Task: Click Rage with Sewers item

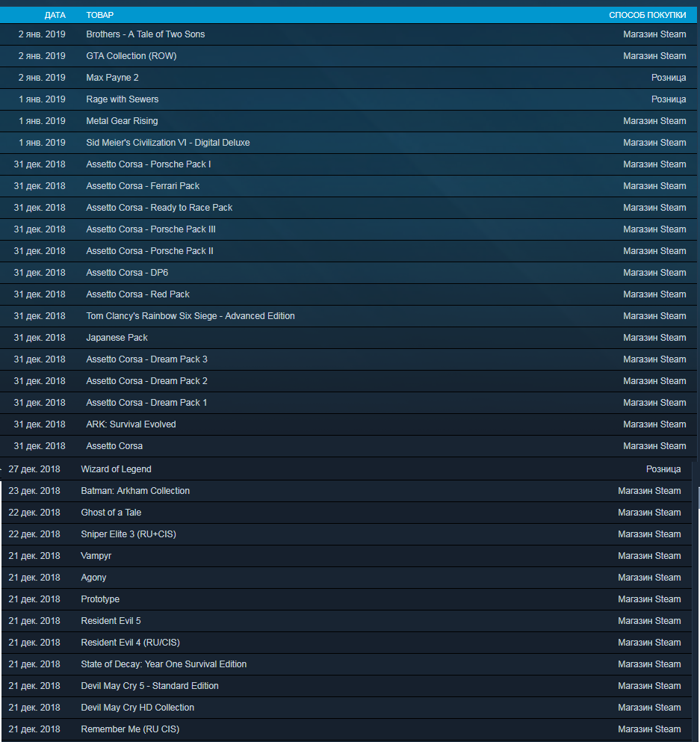Action: 122,99
